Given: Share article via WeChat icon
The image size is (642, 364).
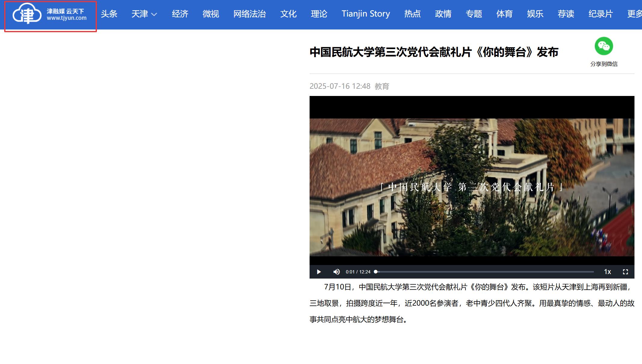Looking at the screenshot, I should 603,46.
